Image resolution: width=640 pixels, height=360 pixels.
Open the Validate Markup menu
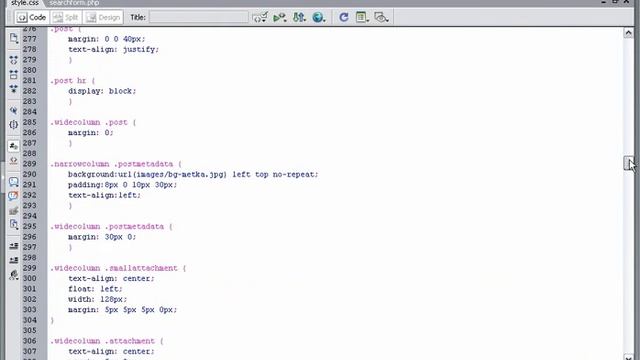(260, 18)
